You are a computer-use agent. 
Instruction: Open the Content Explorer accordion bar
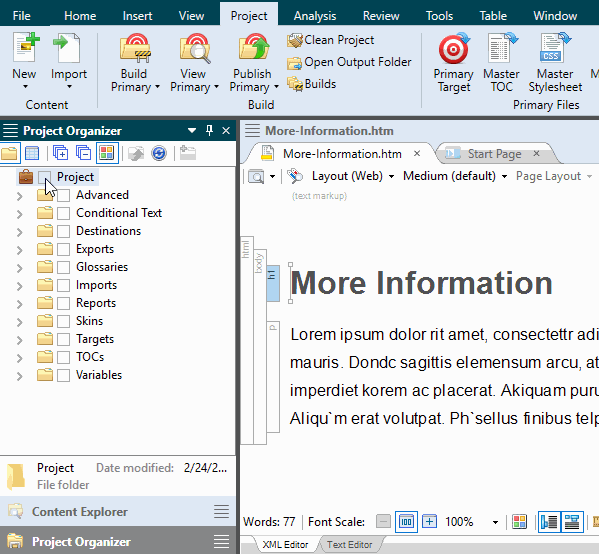pos(118,511)
